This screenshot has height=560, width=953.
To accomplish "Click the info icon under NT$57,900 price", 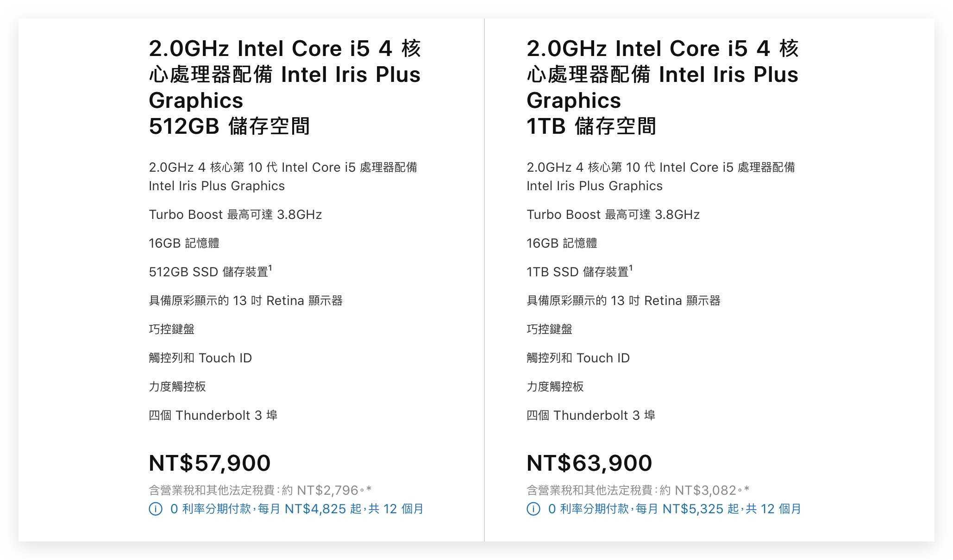I will [156, 509].
